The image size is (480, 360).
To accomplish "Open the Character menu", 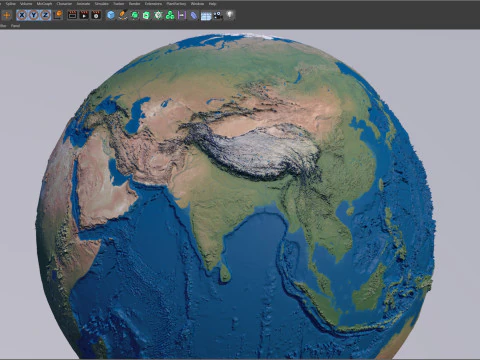I will coord(64,4).
